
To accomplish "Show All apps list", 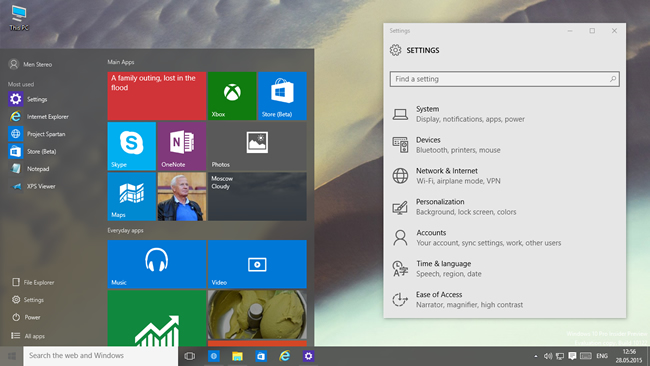I will (28, 336).
